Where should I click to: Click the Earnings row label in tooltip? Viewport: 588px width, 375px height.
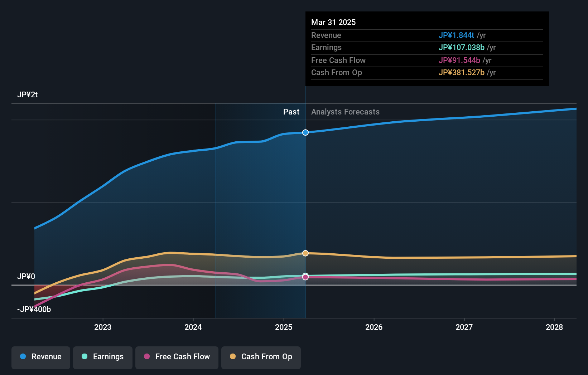click(326, 48)
